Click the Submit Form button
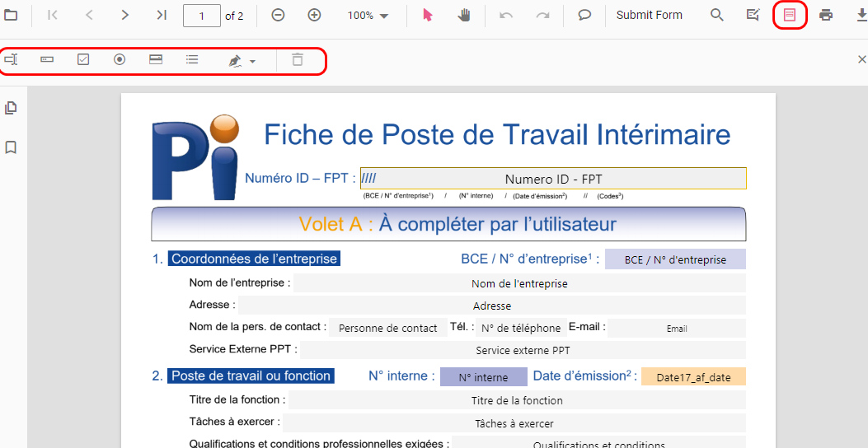 (650, 15)
